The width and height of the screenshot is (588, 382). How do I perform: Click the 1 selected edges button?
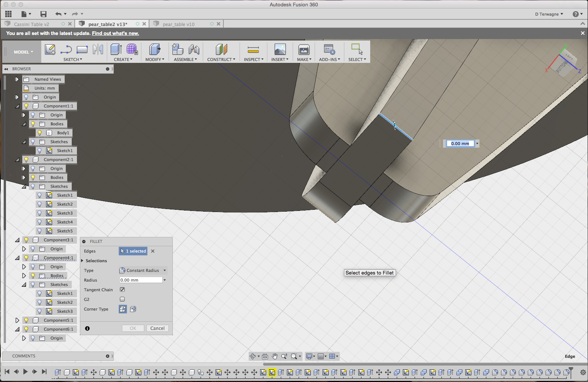coord(133,251)
